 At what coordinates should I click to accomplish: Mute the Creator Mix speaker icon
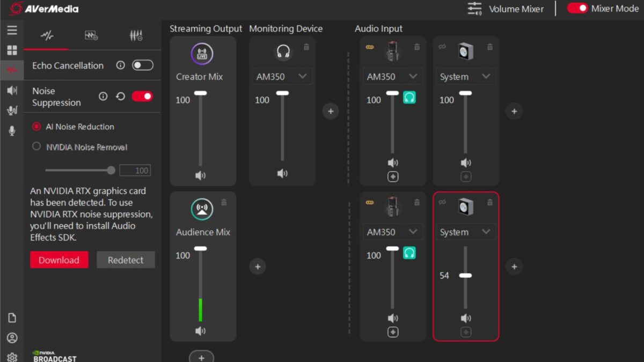coord(200,175)
